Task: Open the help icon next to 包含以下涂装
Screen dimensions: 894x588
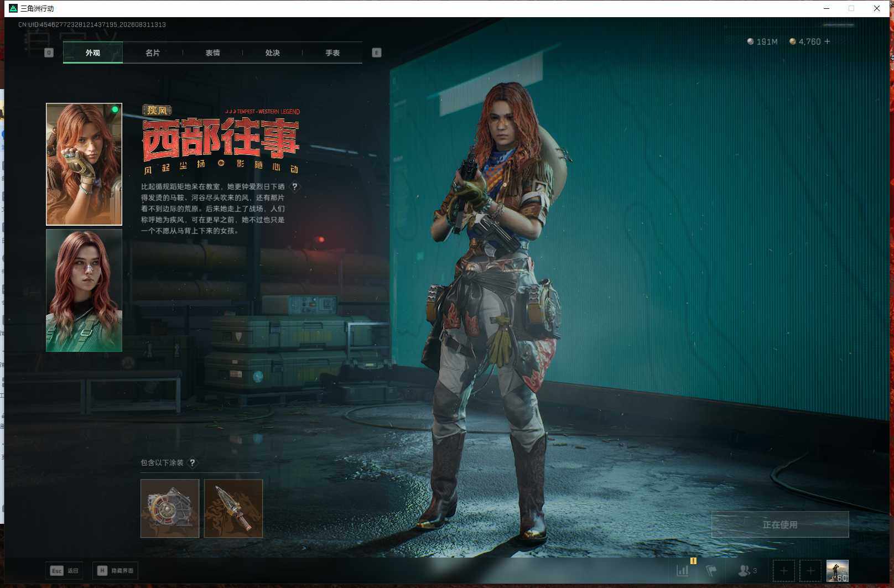Action: 193,462
